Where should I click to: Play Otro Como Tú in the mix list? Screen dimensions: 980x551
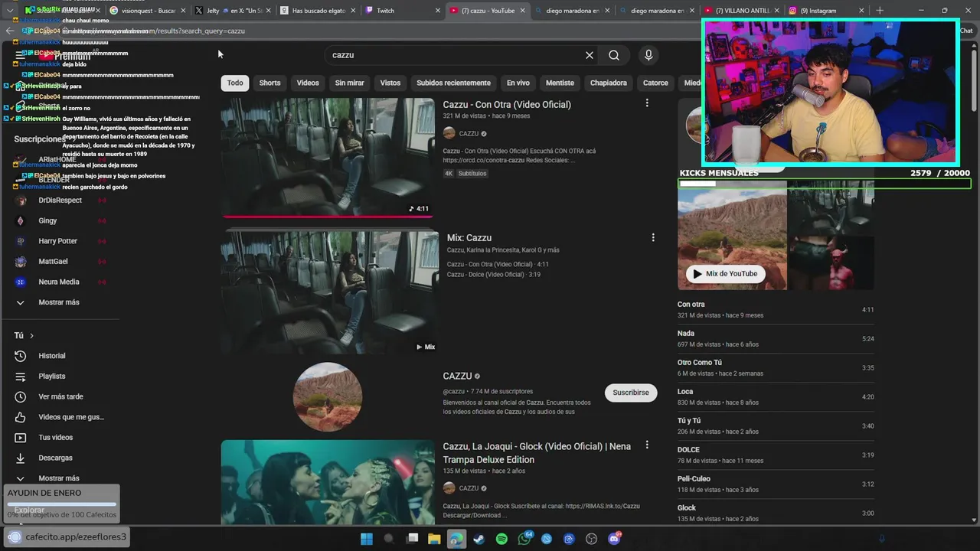click(x=776, y=367)
